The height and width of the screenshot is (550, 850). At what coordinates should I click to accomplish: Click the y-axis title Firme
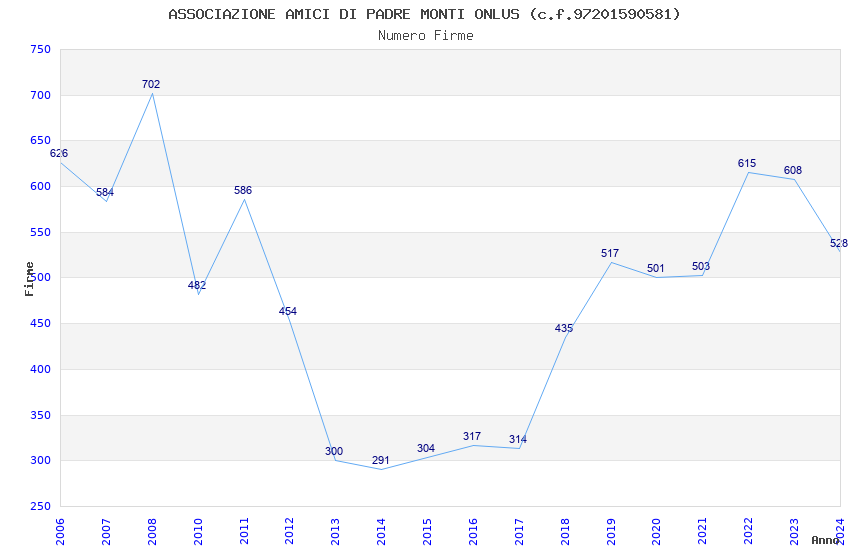(29, 279)
